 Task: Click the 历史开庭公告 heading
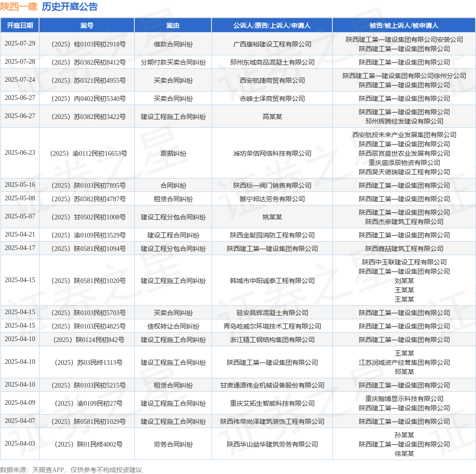coord(70,7)
